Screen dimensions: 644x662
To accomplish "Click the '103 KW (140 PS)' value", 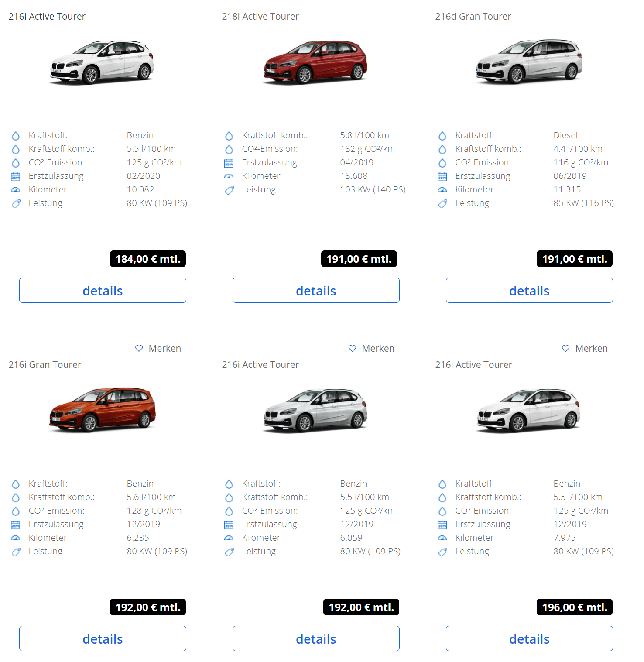I will [373, 189].
